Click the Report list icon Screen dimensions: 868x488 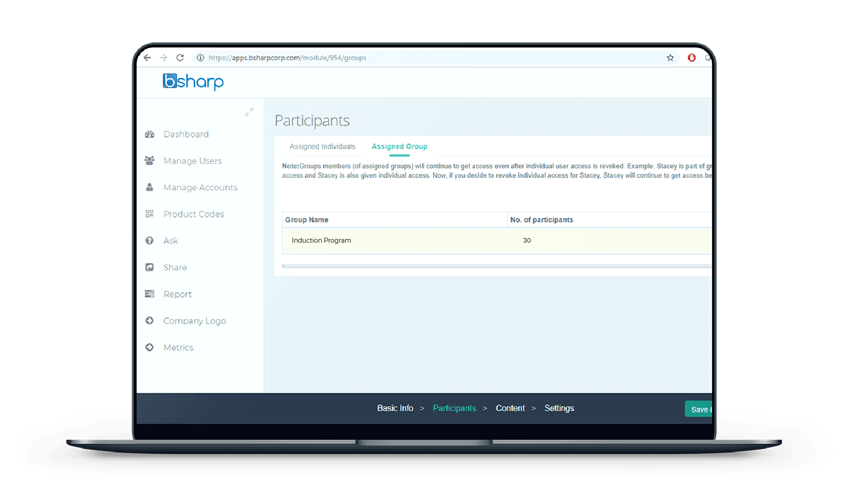click(x=150, y=294)
